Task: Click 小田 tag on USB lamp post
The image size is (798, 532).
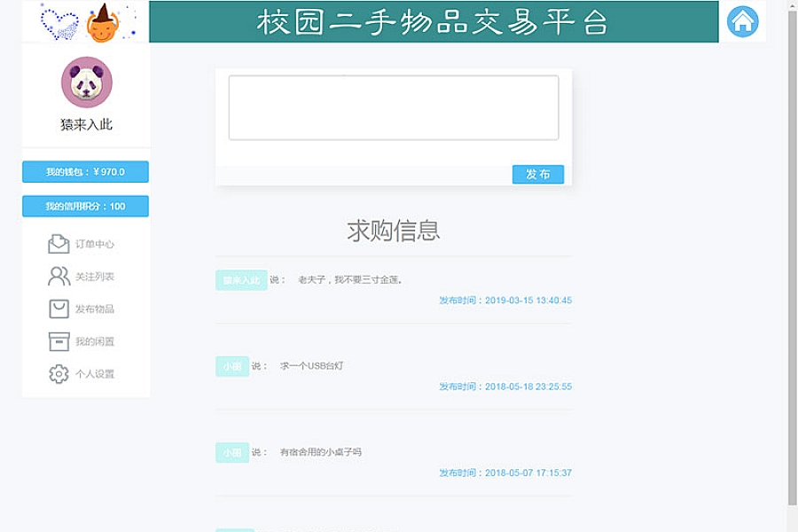Action: (232, 366)
